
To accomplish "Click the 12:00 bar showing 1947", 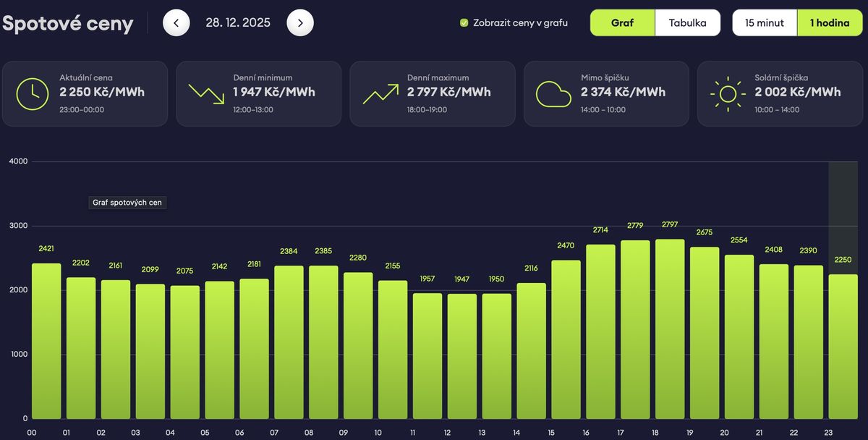I will click(x=448, y=356).
